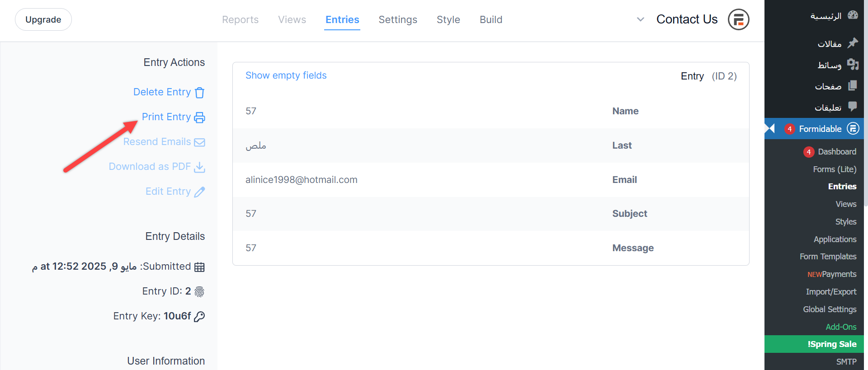Open the Spring Sale menu item
The height and width of the screenshot is (370, 868).
(832, 344)
